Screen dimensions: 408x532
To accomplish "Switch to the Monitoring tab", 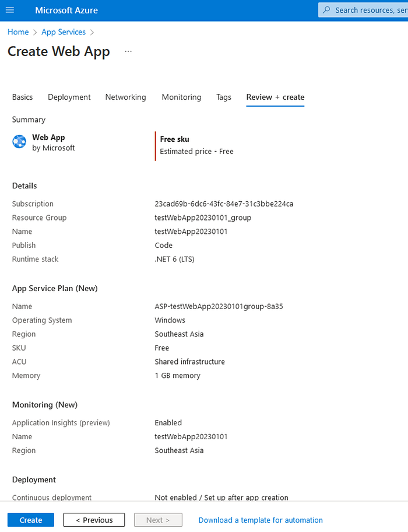I will click(181, 97).
